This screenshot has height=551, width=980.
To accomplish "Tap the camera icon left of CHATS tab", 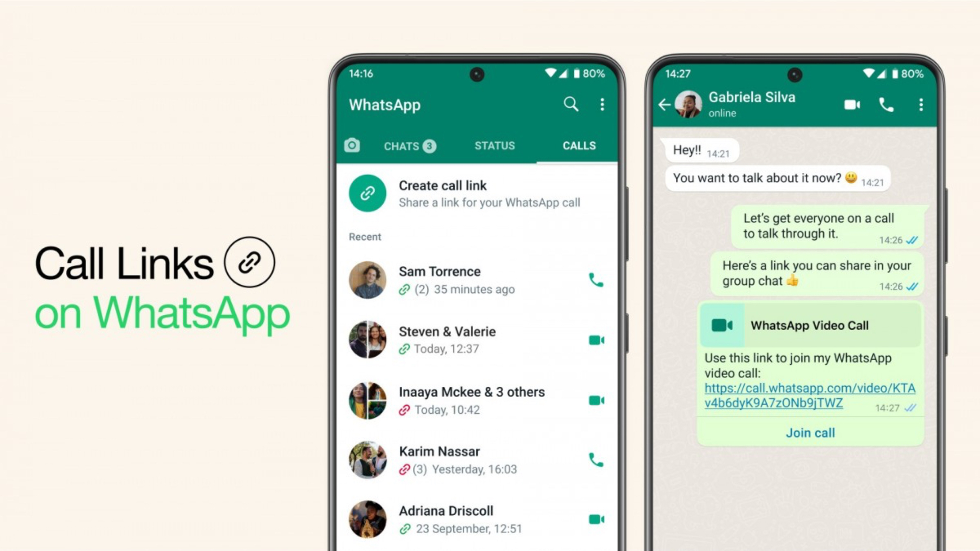I will click(x=352, y=145).
